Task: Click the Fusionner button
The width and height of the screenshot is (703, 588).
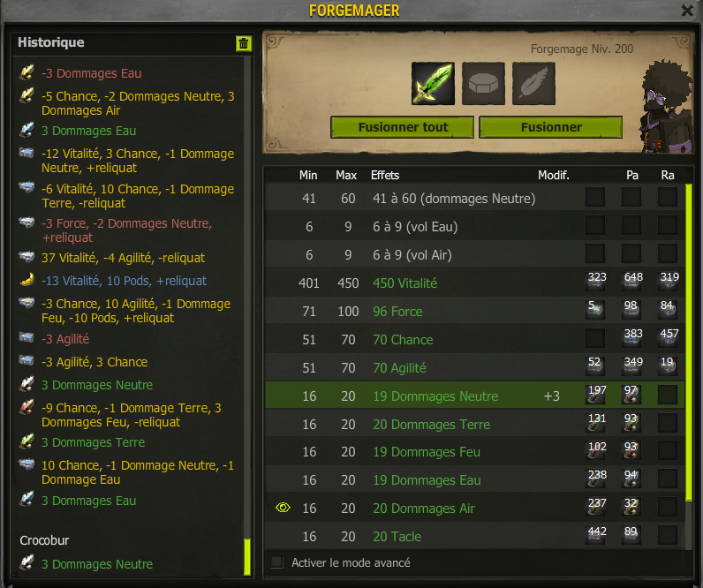Action: click(x=550, y=127)
